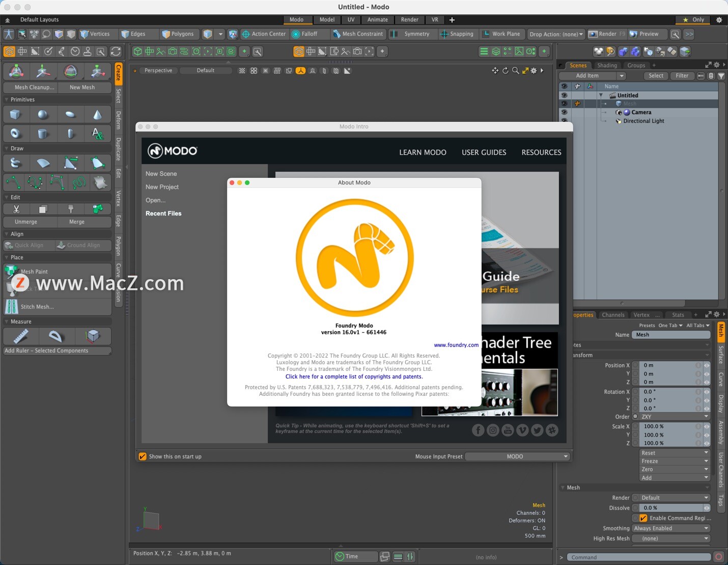Open the Stitch Mesh tool
Image resolution: width=728 pixels, height=565 pixels.
tap(58, 307)
